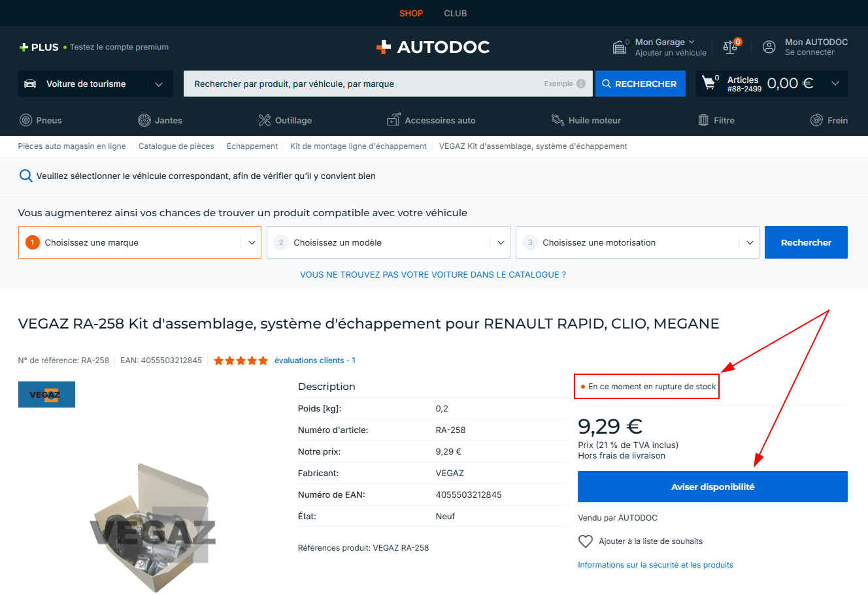This screenshot has width=868, height=595.
Task: Click the Numéro d'article value RA-258
Action: pyautogui.click(x=451, y=430)
